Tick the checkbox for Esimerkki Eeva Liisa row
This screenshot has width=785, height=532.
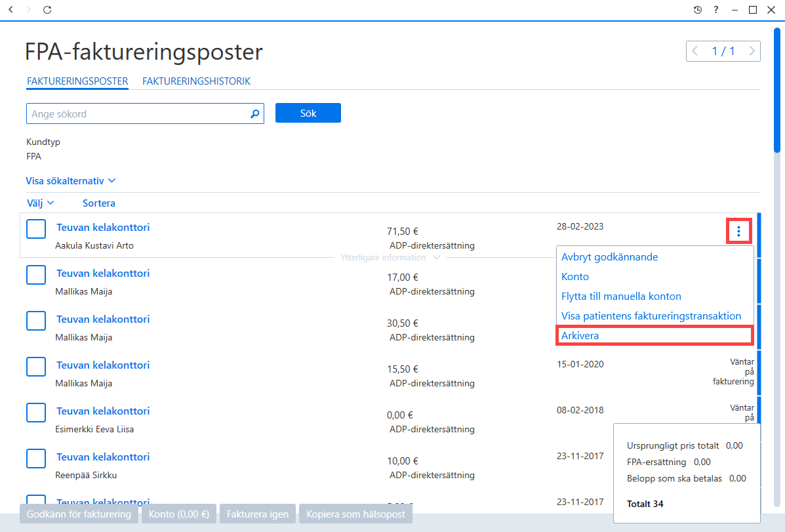pyautogui.click(x=36, y=413)
